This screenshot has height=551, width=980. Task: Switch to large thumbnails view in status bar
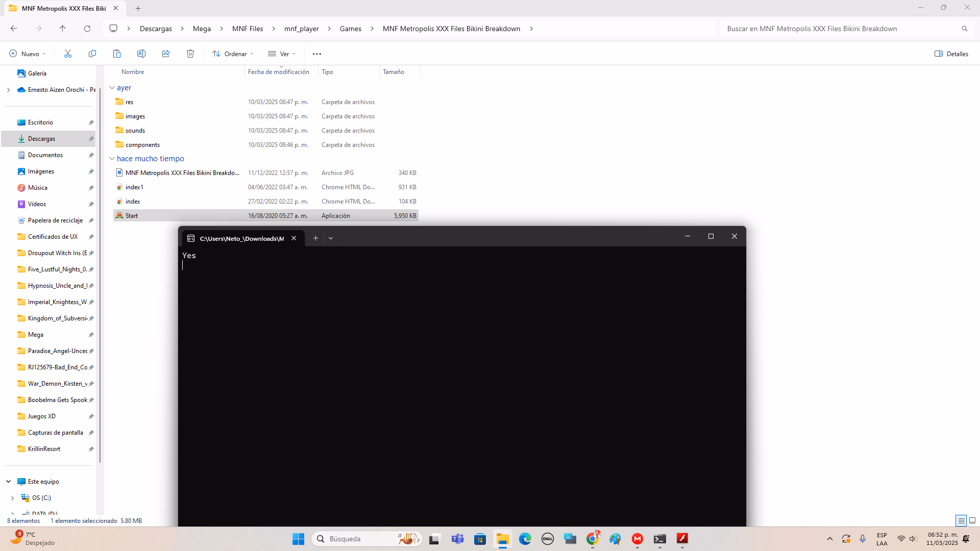972,520
